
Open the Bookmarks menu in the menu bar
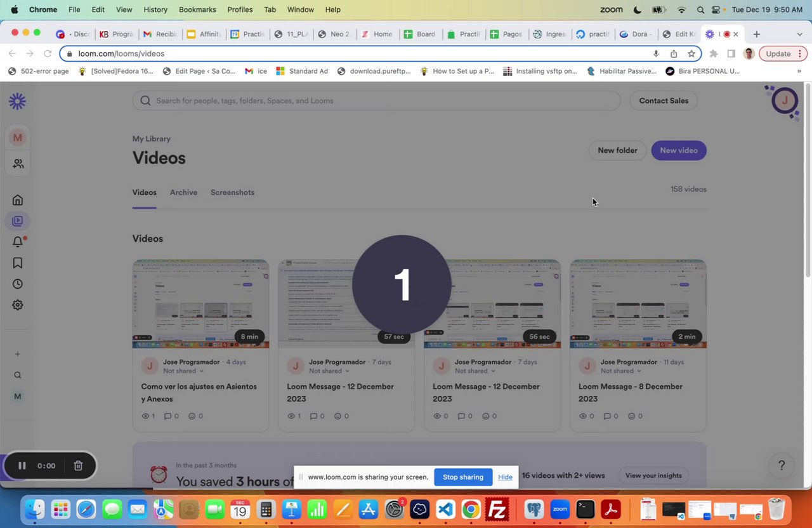point(197,10)
